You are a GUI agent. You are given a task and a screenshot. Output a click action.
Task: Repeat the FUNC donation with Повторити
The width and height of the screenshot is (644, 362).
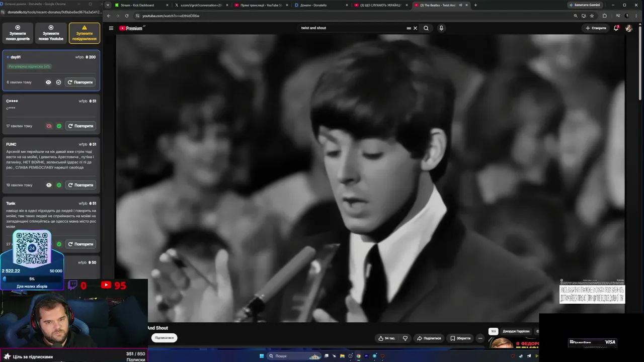click(80, 185)
